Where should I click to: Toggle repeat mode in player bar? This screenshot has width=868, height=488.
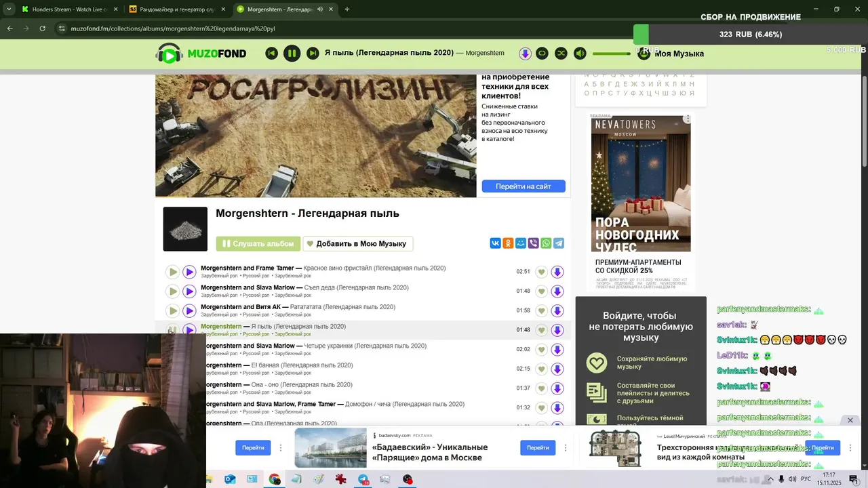542,53
